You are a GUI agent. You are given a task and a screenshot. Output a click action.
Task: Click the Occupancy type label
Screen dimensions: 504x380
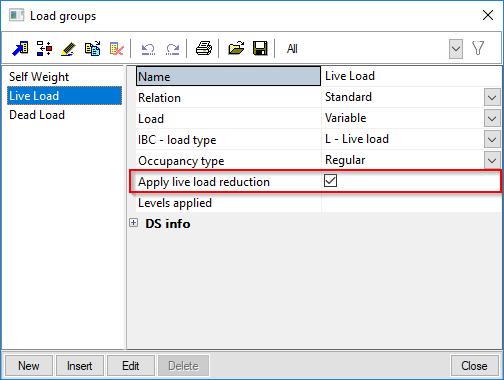tap(181, 161)
